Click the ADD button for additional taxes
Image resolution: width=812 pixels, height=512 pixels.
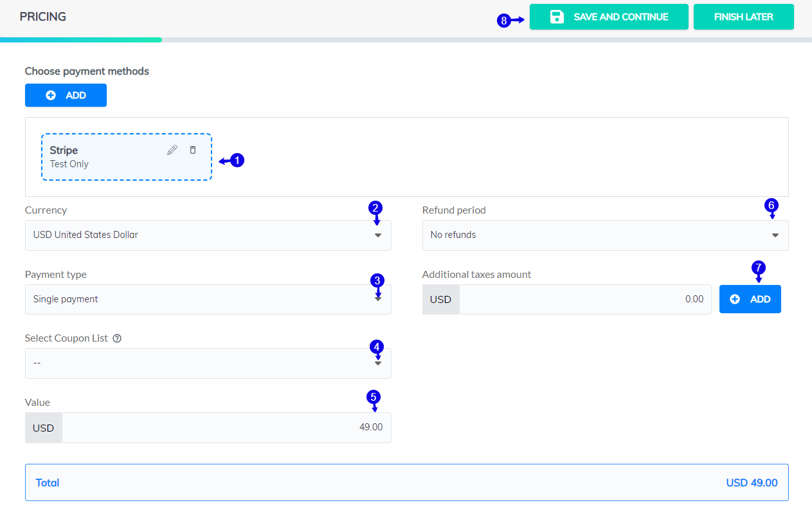click(750, 298)
